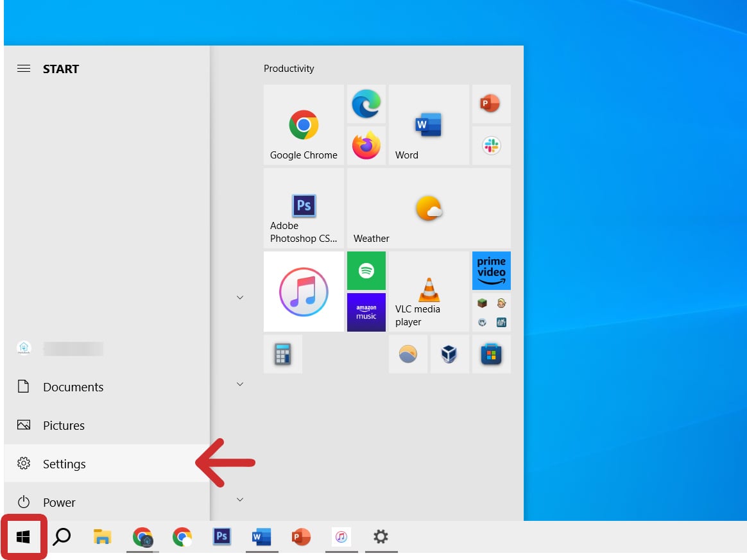
Task: Open the Prime Video tile
Action: pyautogui.click(x=491, y=271)
